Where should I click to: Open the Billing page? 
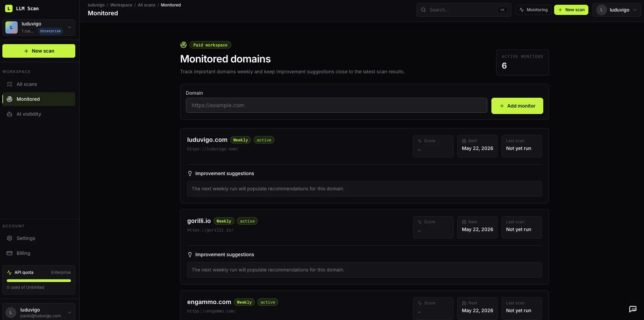(x=39, y=253)
